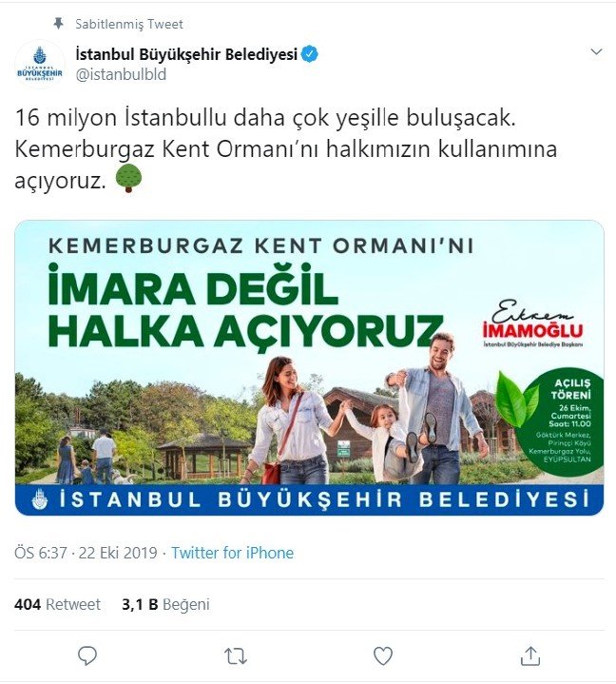The width and height of the screenshot is (616, 684).
Task: Open the Kemerburgaz Kent Ormanı image
Action: click(x=309, y=368)
